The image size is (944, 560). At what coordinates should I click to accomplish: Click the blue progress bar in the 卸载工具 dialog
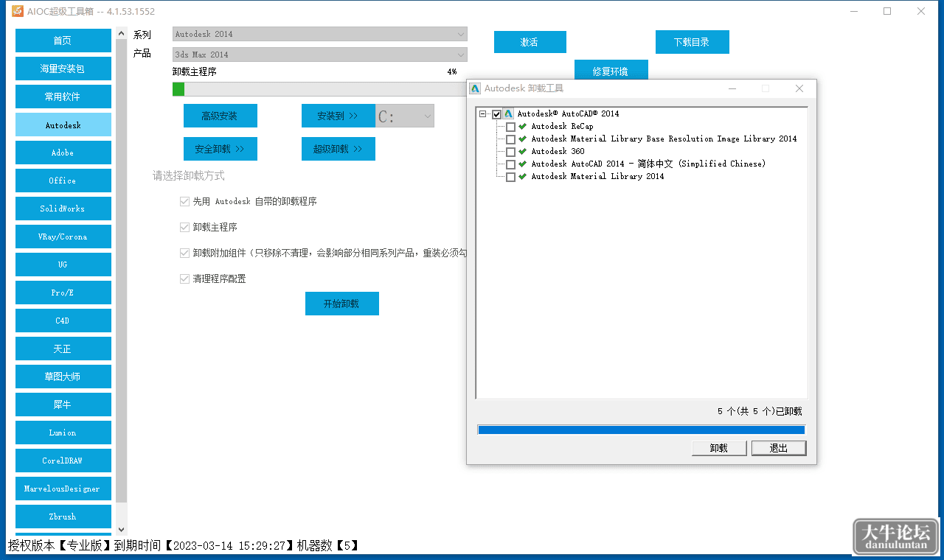click(642, 430)
